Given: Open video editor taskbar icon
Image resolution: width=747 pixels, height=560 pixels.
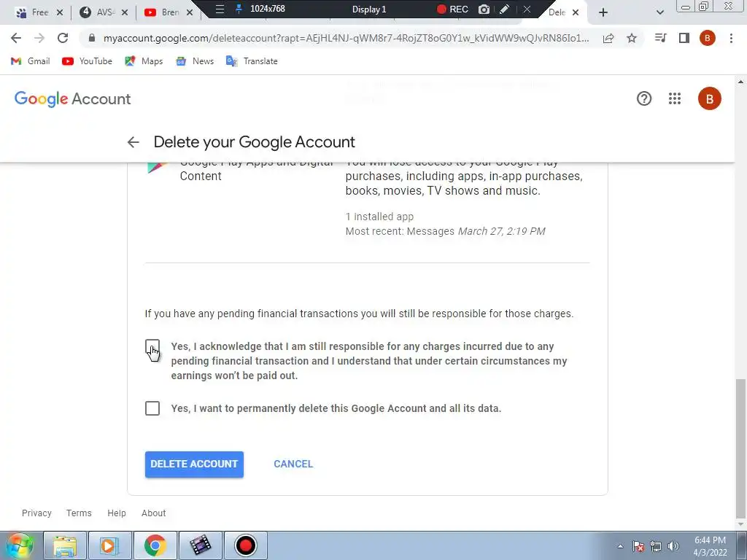Looking at the screenshot, I should [201, 545].
